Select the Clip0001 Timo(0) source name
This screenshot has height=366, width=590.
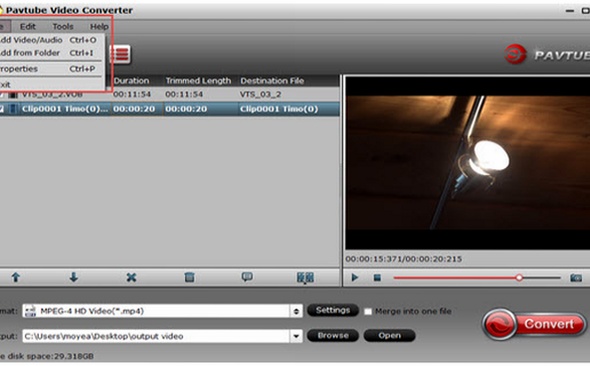pos(65,109)
